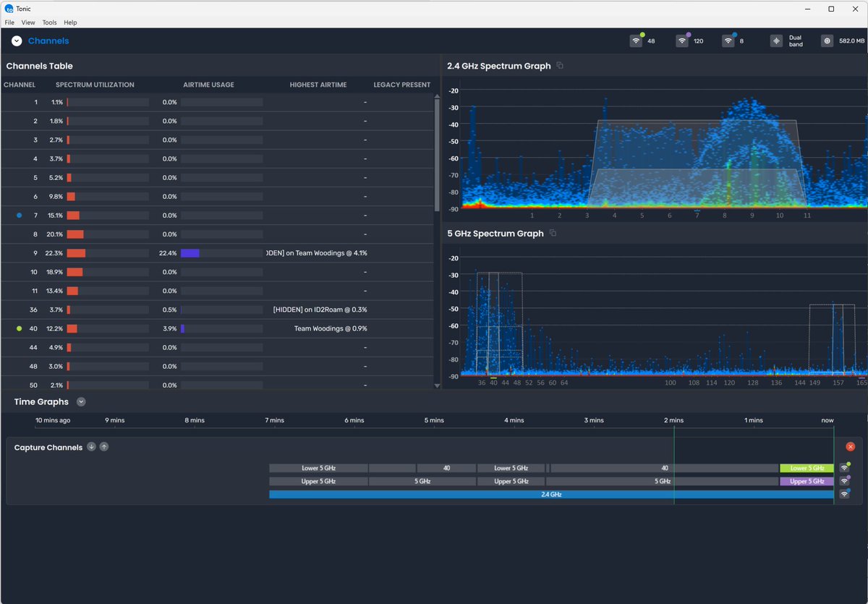Click blue-dot Wi-Fi icon at 2.4 GHz row end
The height and width of the screenshot is (604, 868).
[845, 494]
